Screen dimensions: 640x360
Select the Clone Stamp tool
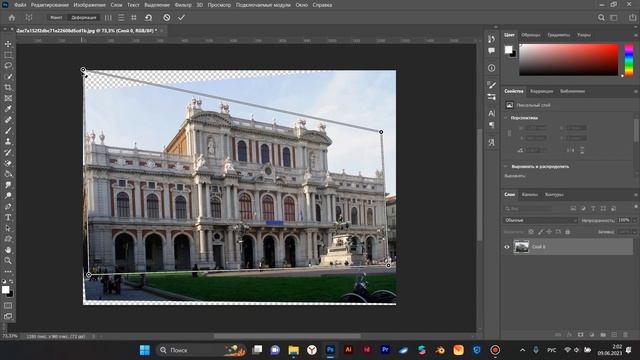[8, 142]
